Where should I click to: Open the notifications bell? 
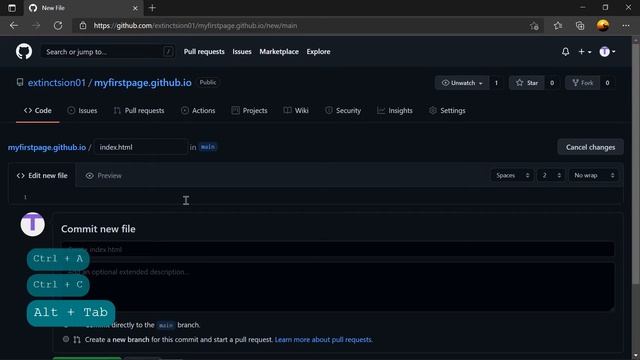565,52
